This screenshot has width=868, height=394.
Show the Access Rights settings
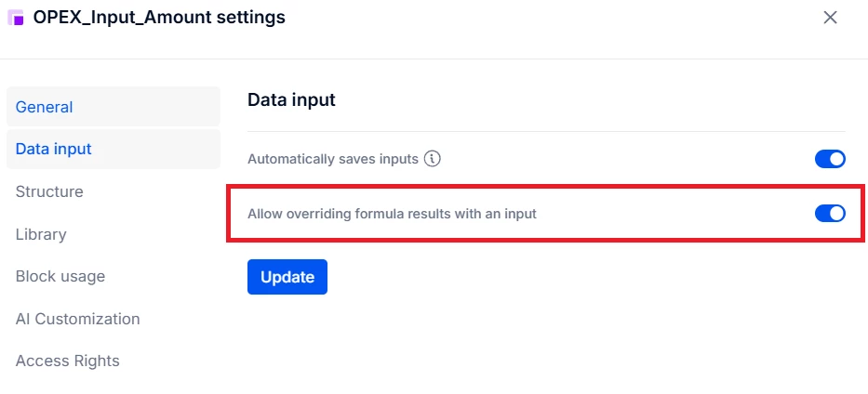[68, 361]
